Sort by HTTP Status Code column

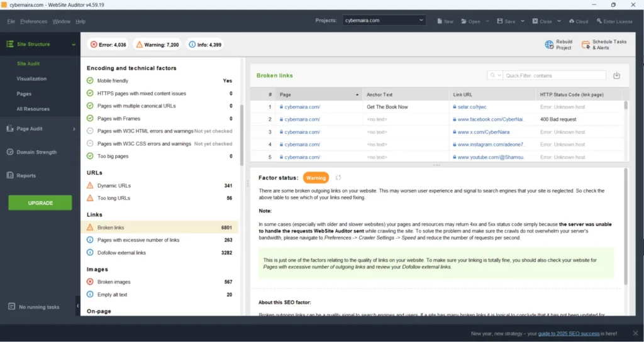[x=579, y=94]
